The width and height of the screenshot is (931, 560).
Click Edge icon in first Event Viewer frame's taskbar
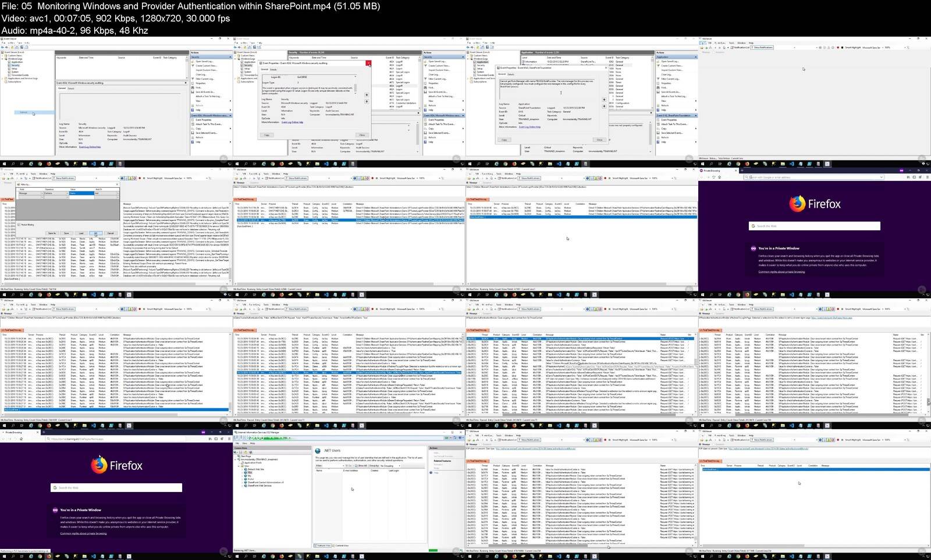[31, 164]
